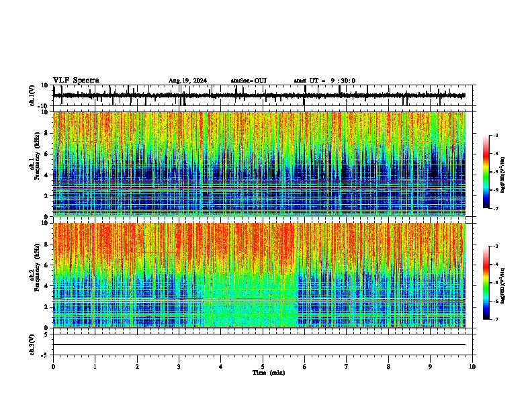This screenshot has height=411, width=532.
Task: Click the "-3" label on ch.2 color bar
Action: 495,246
